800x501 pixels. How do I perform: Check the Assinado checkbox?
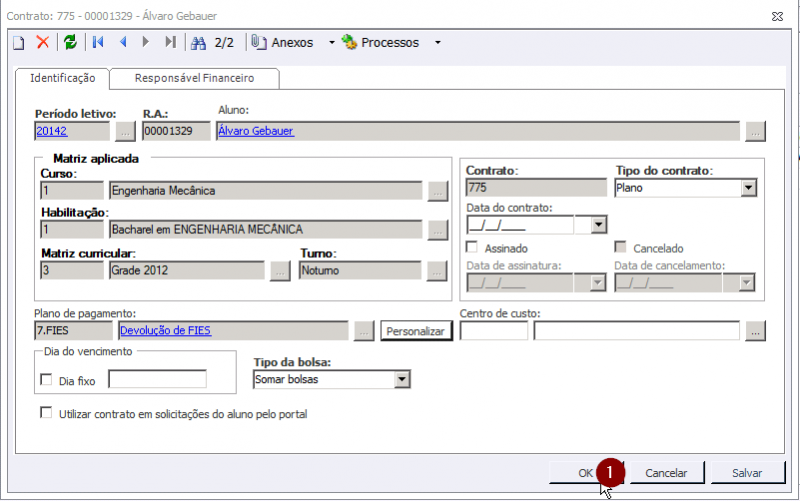point(472,248)
